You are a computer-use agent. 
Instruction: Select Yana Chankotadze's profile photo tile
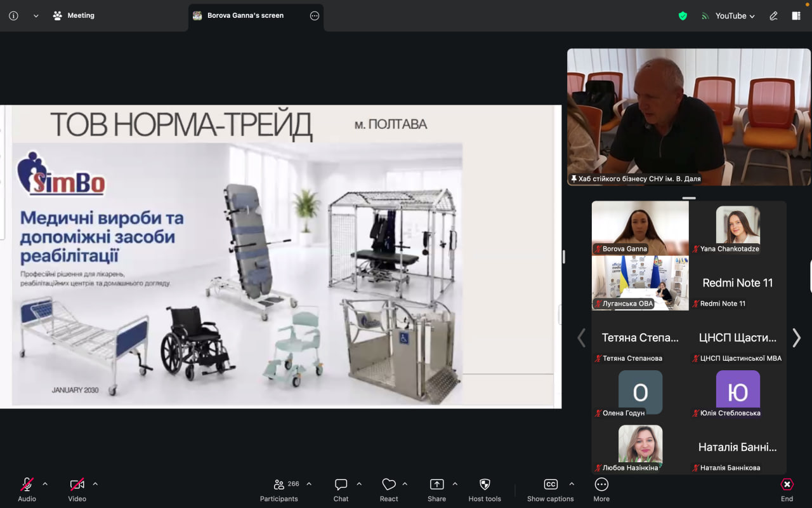click(x=738, y=224)
